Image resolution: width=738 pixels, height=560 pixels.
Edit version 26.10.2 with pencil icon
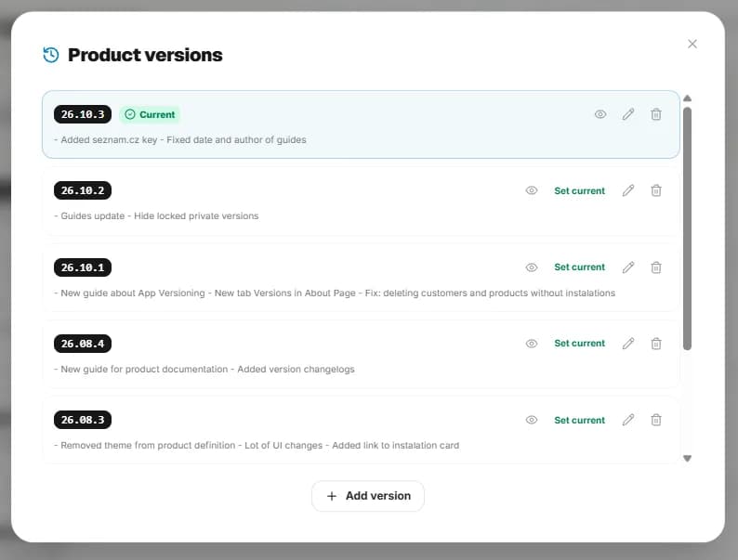click(628, 190)
